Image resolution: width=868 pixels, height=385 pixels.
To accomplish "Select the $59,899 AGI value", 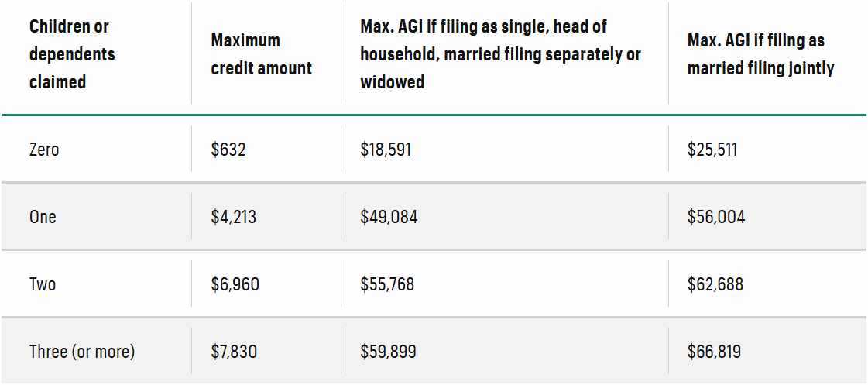I will point(388,352).
